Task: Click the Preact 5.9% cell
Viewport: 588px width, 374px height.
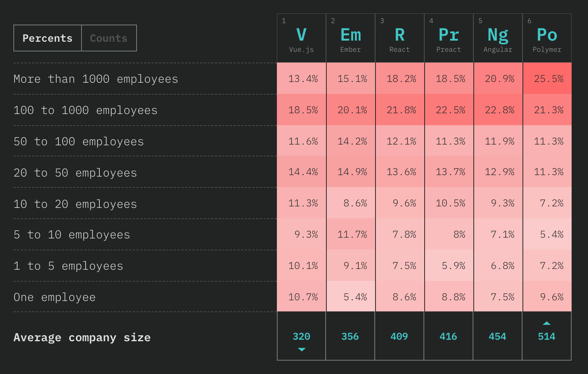Action: click(x=449, y=266)
